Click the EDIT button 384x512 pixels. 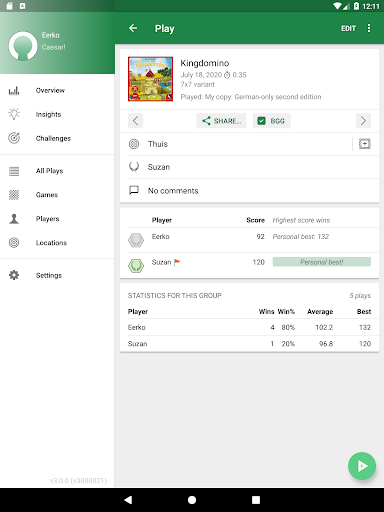click(348, 28)
